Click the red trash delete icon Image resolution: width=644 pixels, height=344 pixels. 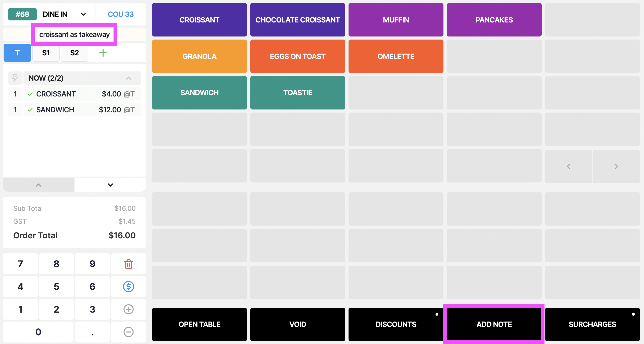[128, 264]
